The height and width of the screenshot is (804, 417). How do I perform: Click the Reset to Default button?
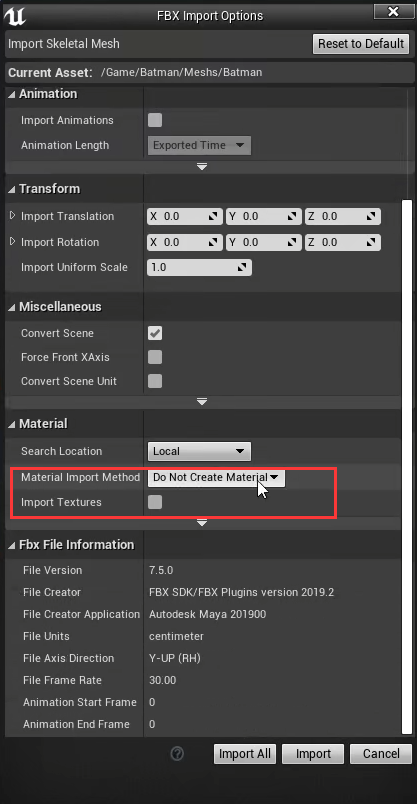click(361, 44)
